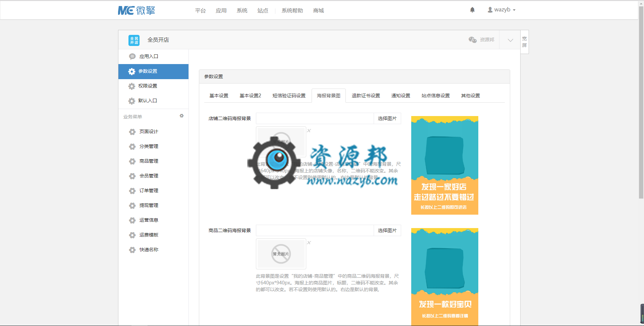Click the 商品 暂无图片 placeholder thumbnail
The width and height of the screenshot is (644, 326).
pyautogui.click(x=281, y=254)
